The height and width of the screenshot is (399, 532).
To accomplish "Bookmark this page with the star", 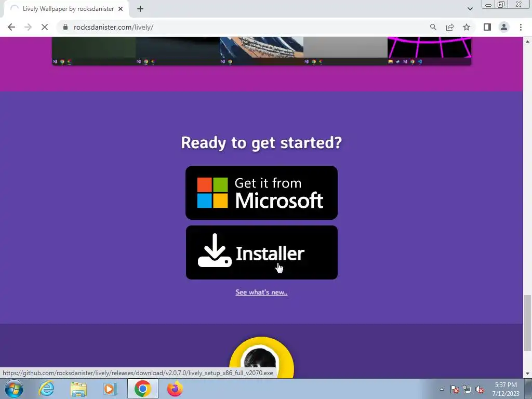I will (x=467, y=27).
